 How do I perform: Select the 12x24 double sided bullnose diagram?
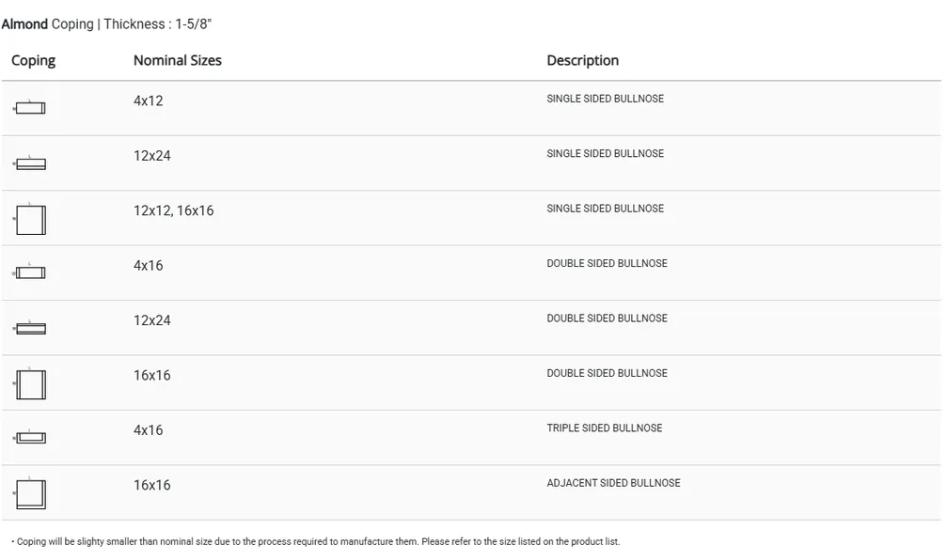click(x=30, y=328)
